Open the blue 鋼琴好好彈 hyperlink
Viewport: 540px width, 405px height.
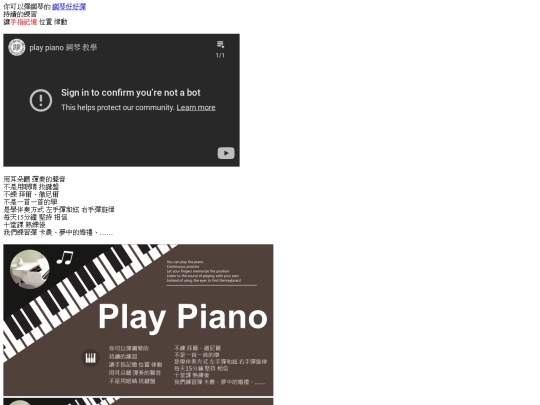click(69, 7)
